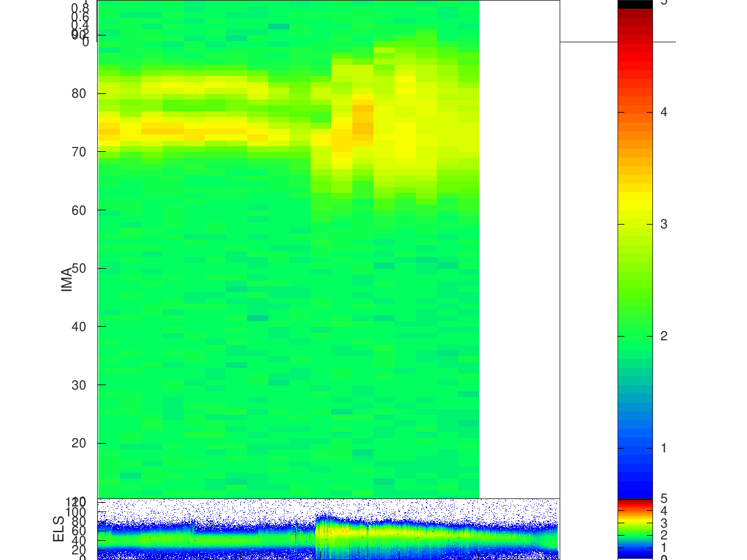Click the ELS spectrogram panel

[328, 529]
